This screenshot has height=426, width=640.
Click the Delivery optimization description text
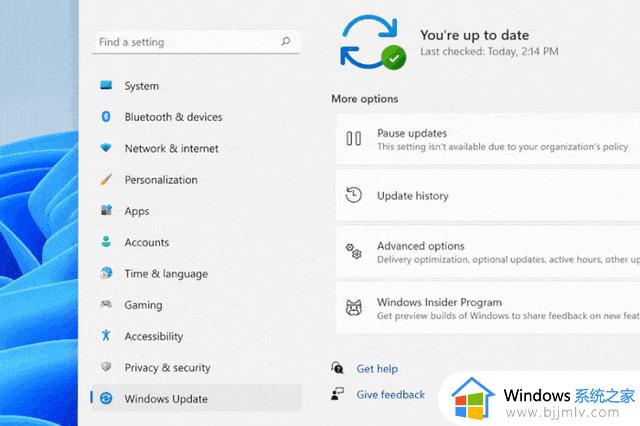click(x=508, y=260)
